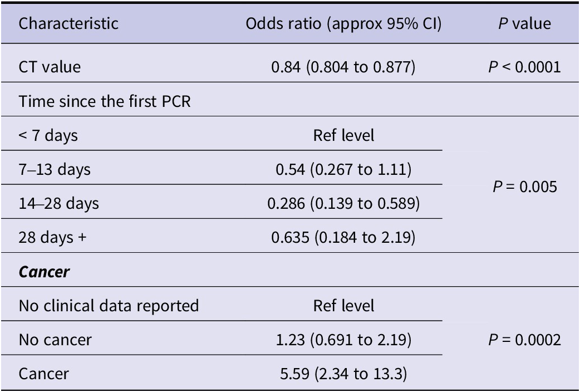Click the 0.54 (0.267 to 1.11) value
The height and width of the screenshot is (392, 580).
(343, 169)
